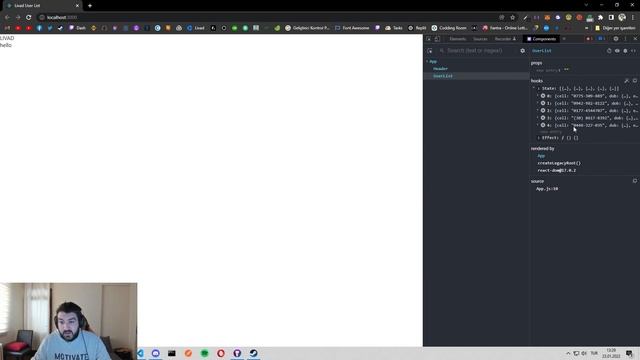The height and width of the screenshot is (360, 640).
Task: Copy hooks data to clipboard
Action: (635, 81)
